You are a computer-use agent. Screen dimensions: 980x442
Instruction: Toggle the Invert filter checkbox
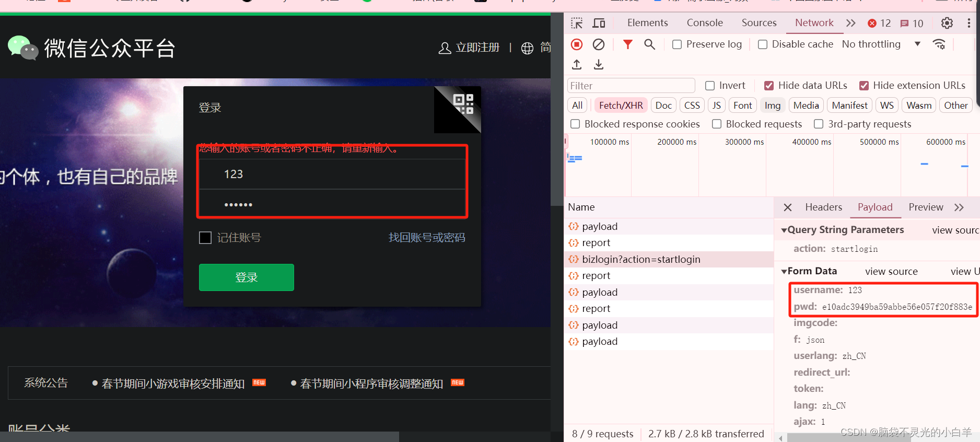point(710,86)
